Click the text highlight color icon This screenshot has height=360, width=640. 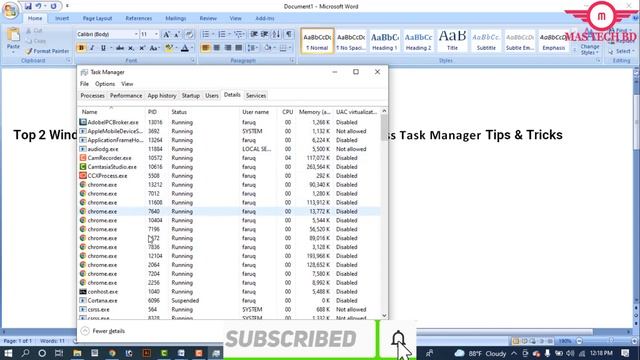tap(169, 48)
